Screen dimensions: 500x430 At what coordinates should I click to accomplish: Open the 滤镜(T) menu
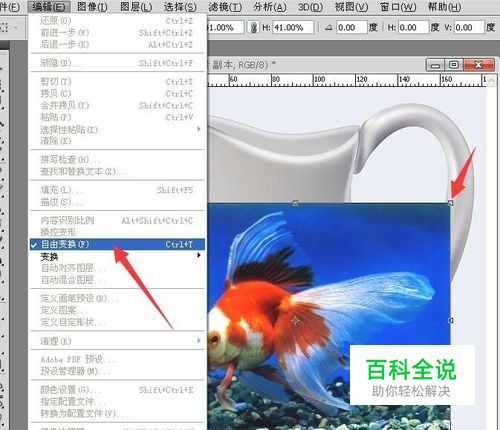[225, 7]
